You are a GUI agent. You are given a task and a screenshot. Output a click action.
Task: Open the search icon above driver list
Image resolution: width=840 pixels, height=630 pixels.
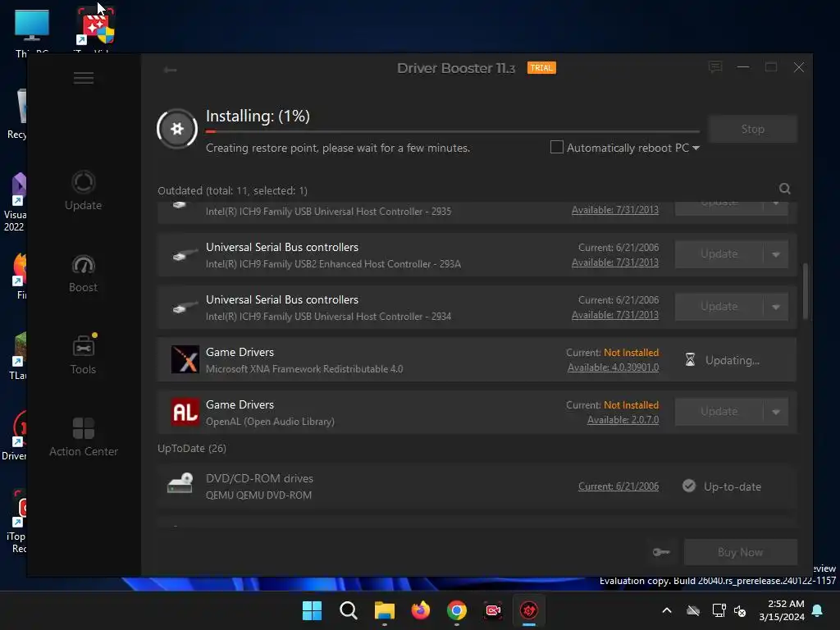point(784,189)
